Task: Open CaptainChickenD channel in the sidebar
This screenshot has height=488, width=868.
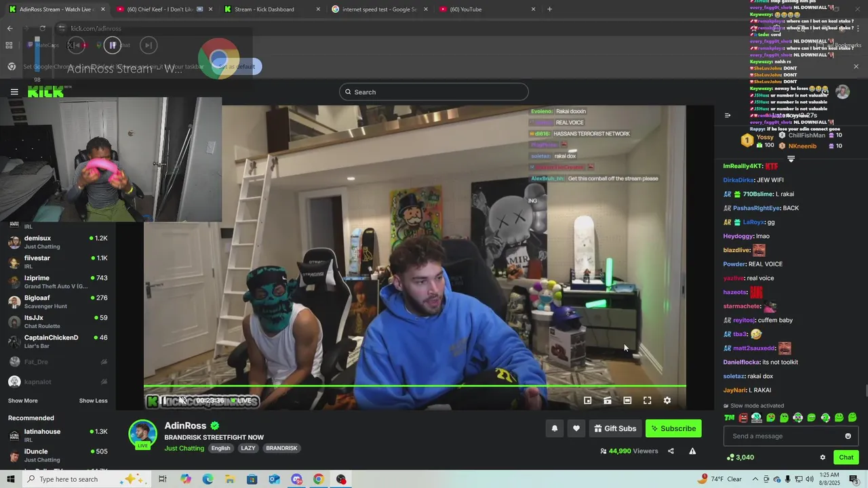Action: pyautogui.click(x=58, y=342)
